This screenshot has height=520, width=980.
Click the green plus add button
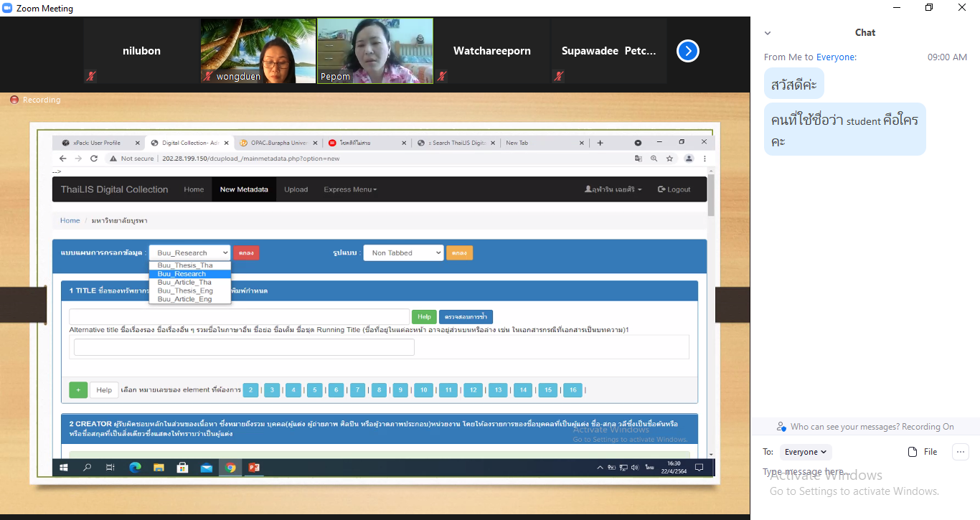[78, 389]
